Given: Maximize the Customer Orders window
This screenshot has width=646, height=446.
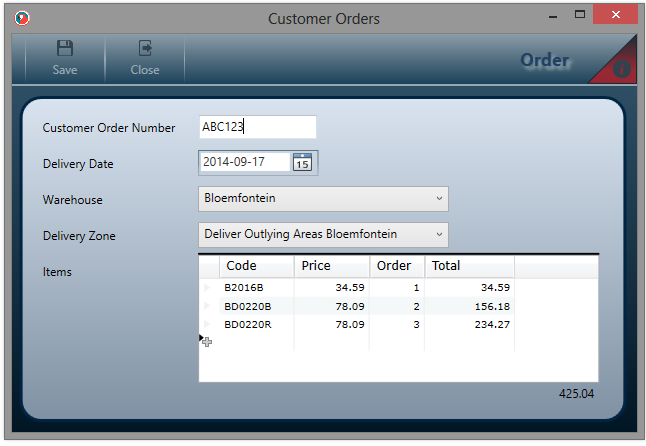Looking at the screenshot, I should 579,15.
